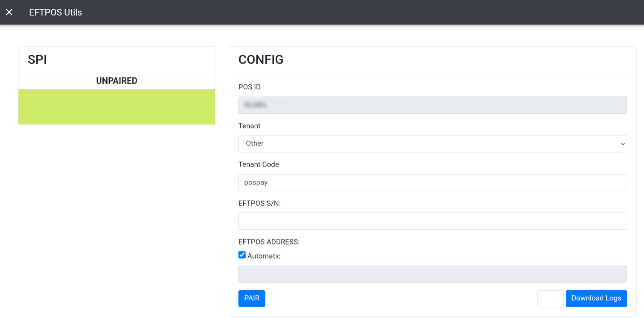Select the CONFIG panel heading
This screenshot has height=318, width=644.
pyautogui.click(x=261, y=60)
